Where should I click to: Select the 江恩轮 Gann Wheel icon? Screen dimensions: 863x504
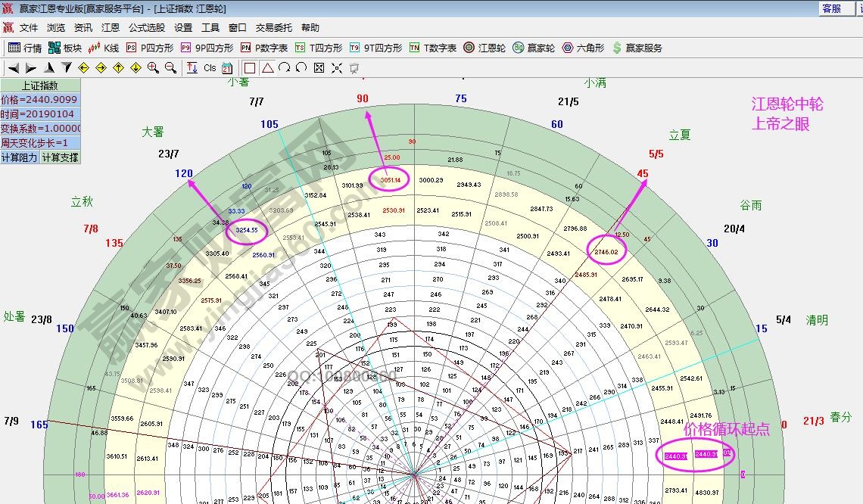point(468,47)
